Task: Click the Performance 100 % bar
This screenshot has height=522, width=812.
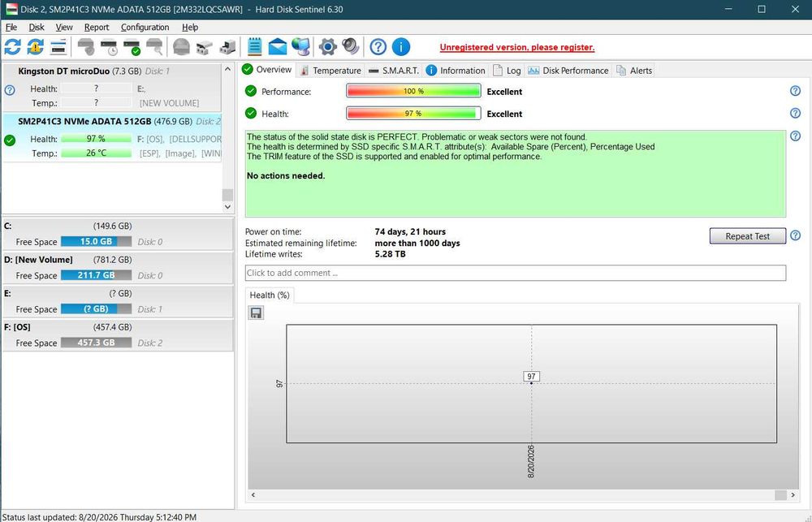Action: (413, 91)
